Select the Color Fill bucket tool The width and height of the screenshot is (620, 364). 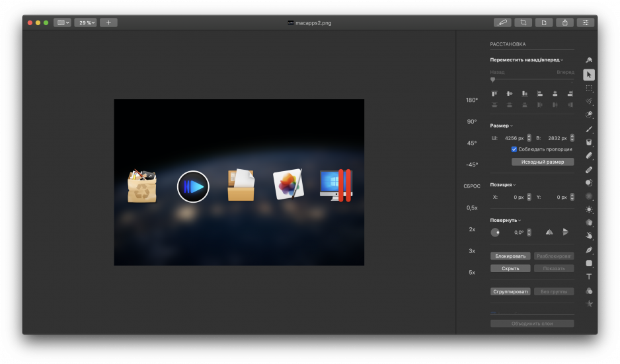(x=589, y=142)
